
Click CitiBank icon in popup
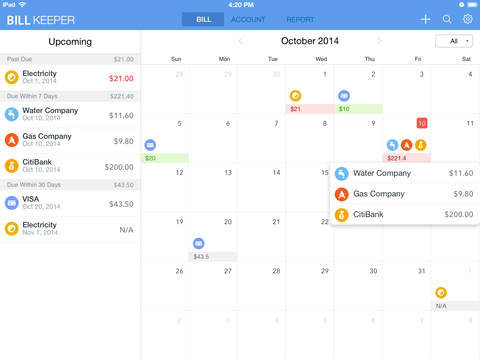pyautogui.click(x=342, y=215)
